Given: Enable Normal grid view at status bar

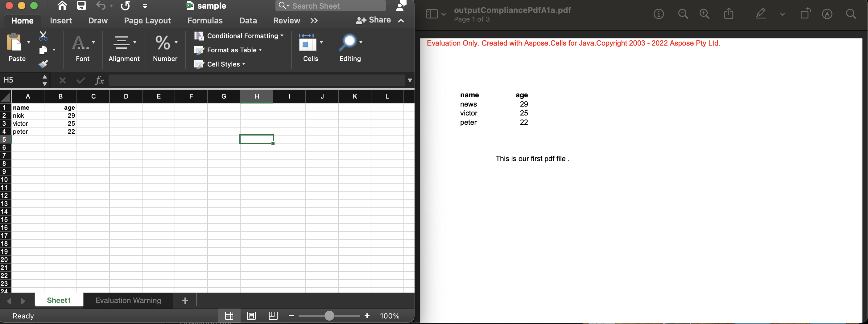Looking at the screenshot, I should [x=229, y=316].
